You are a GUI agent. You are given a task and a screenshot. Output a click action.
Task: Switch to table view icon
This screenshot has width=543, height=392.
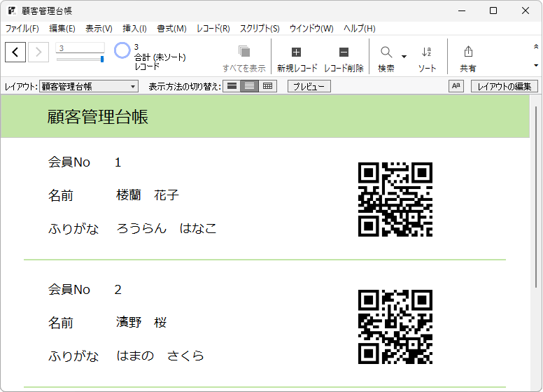pos(268,86)
